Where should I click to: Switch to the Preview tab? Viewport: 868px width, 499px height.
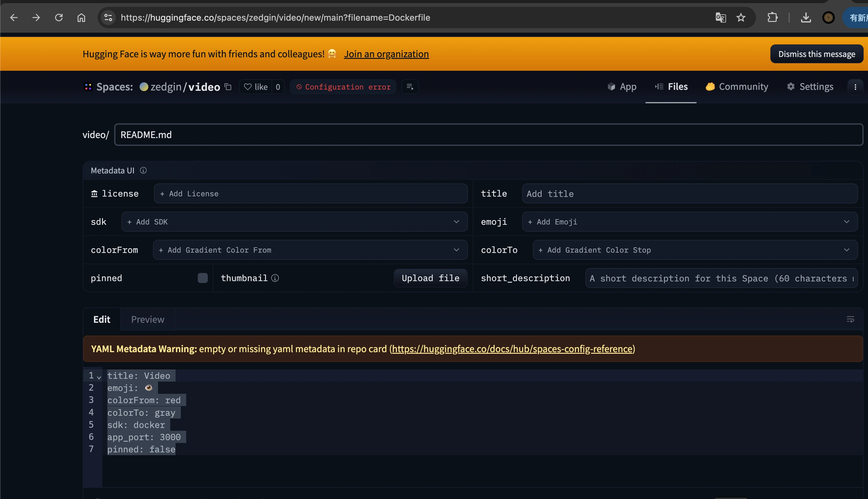[x=148, y=319]
